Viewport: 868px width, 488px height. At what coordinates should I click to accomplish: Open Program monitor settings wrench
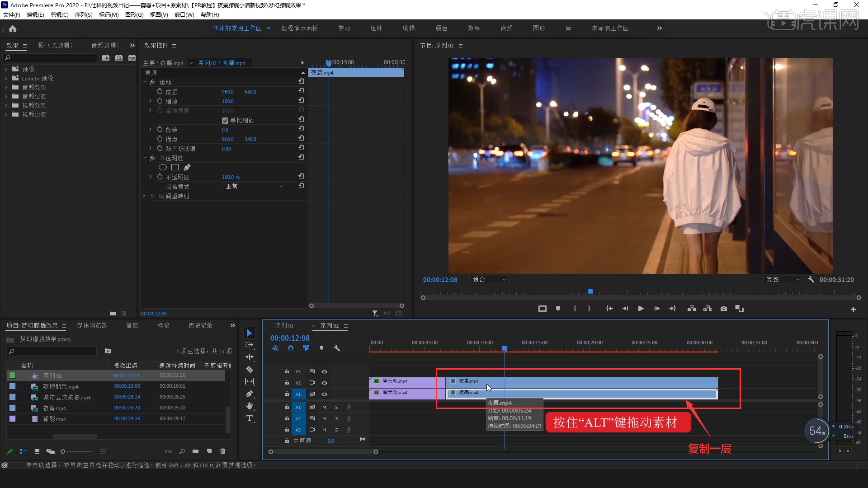pyautogui.click(x=811, y=280)
